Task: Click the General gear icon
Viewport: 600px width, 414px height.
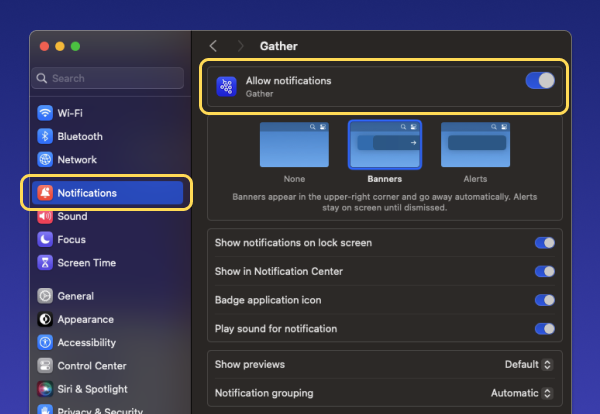Action: click(45, 296)
